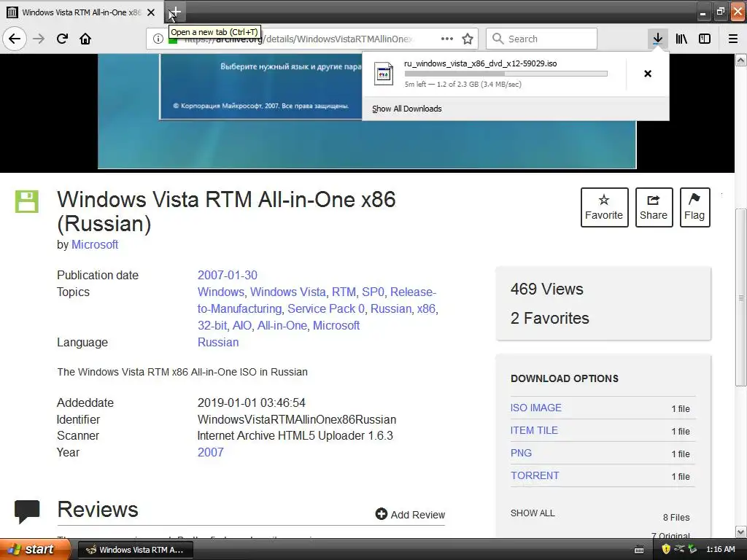Click the Share button
The width and height of the screenshot is (747, 560).
[x=654, y=207]
